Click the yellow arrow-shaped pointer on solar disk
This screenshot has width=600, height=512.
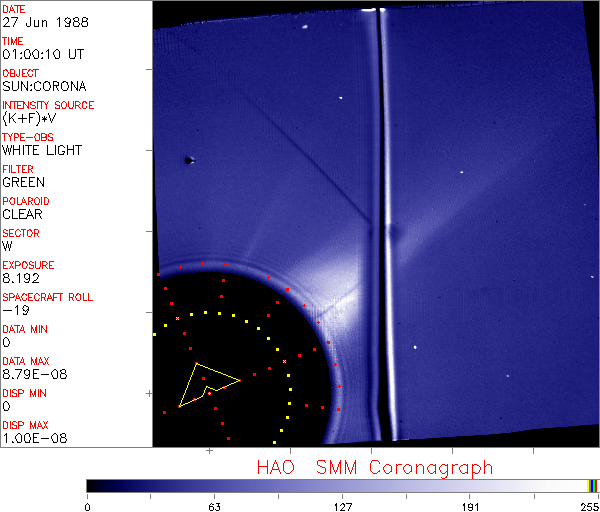206,384
